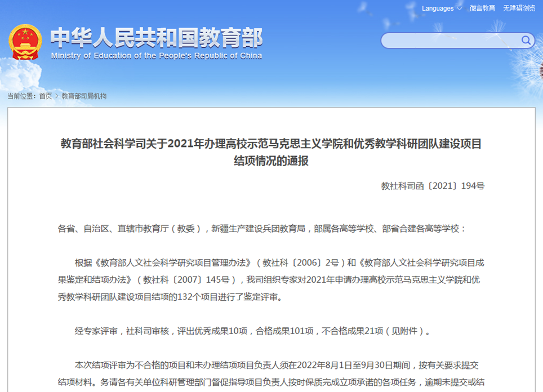
Task: Click the paragraph starting with 根据《教育部人文社会科学
Action: 271,279
